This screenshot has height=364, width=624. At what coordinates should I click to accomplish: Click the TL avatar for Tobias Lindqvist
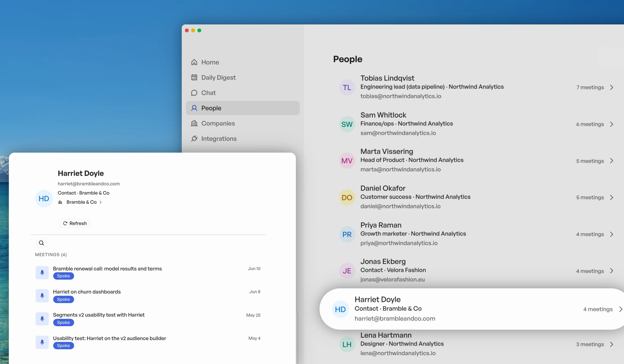point(347,87)
